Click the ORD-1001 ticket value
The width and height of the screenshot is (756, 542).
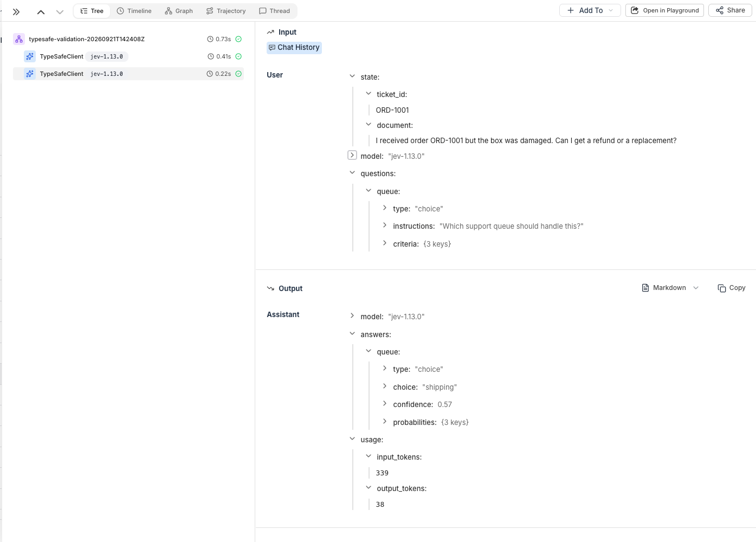[x=392, y=110]
